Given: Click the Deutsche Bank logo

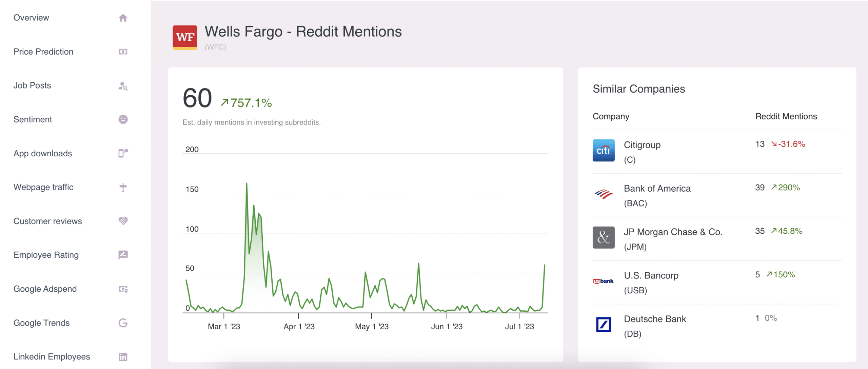Looking at the screenshot, I should [x=604, y=325].
